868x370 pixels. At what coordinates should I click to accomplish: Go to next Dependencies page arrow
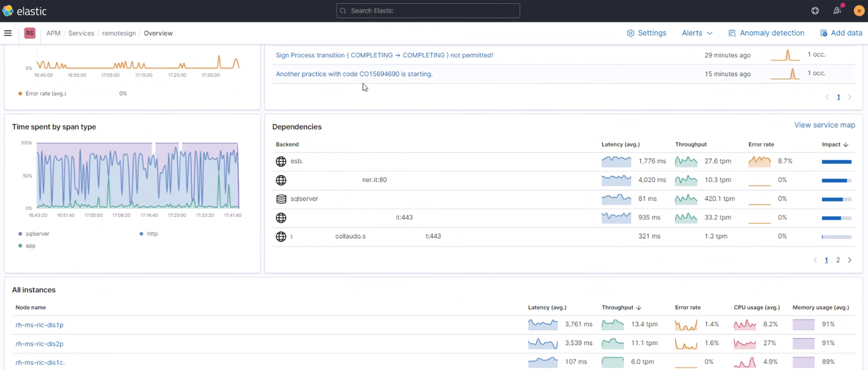pyautogui.click(x=850, y=260)
